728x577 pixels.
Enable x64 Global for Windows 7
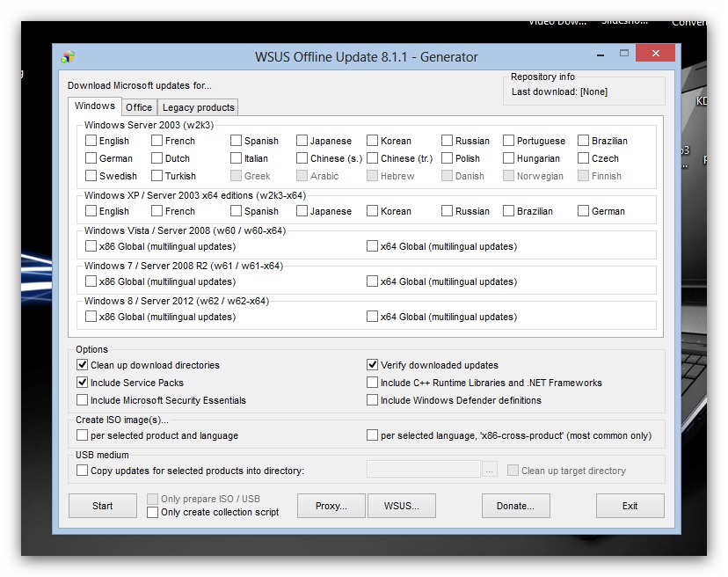click(373, 281)
